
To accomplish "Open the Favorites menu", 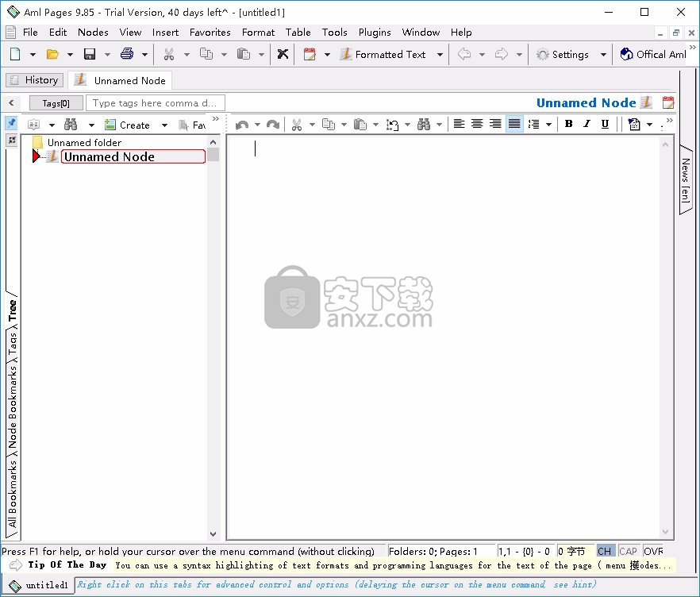I will click(210, 32).
